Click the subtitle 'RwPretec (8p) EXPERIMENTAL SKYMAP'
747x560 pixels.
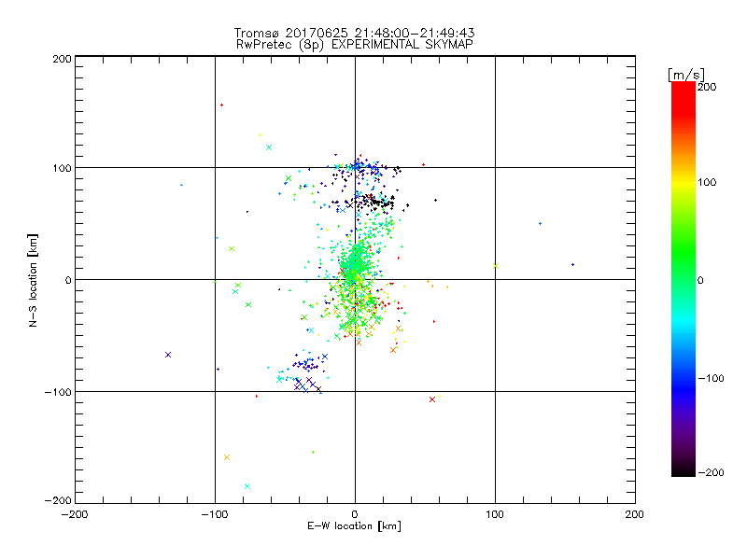click(355, 45)
